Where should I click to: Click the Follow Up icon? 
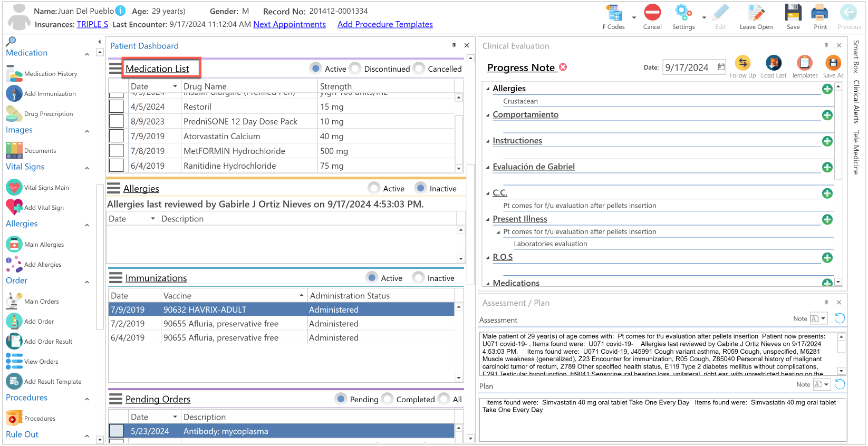point(742,63)
